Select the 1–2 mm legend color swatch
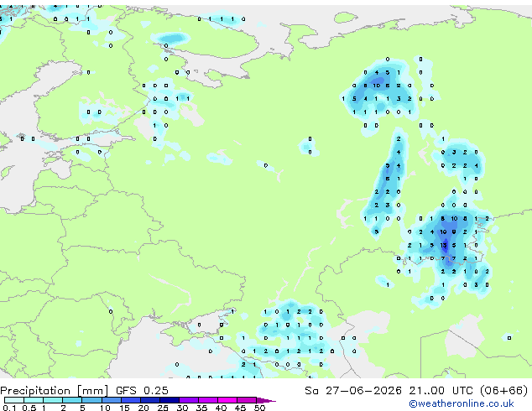Screen dimensions: 532x411 [x=53, y=400]
